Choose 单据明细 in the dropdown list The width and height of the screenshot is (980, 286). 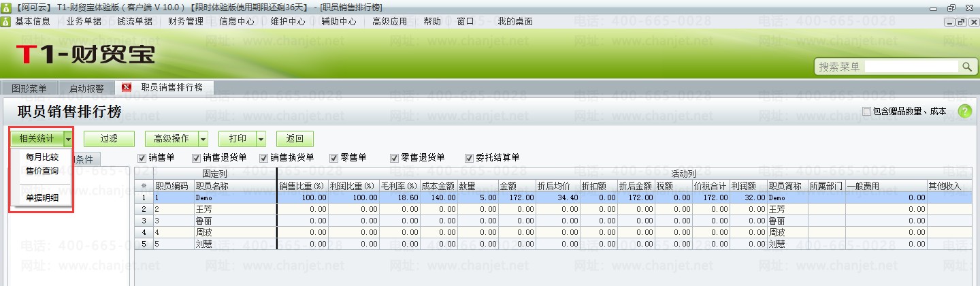(42, 198)
